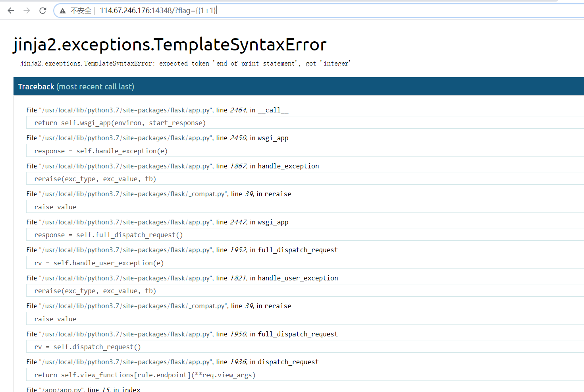This screenshot has height=392, width=584.
Task: Open the frame at line 2447 in wsgi_app
Action: point(157,222)
